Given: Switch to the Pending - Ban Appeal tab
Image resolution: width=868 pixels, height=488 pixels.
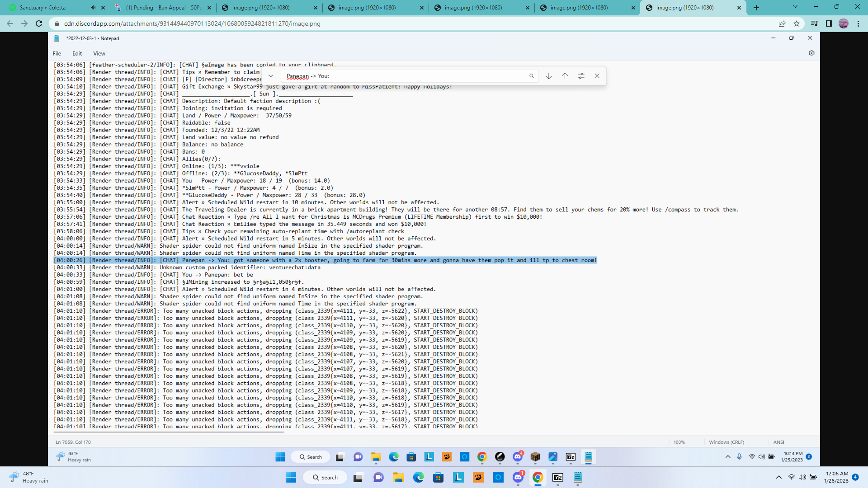Looking at the screenshot, I should (x=163, y=8).
